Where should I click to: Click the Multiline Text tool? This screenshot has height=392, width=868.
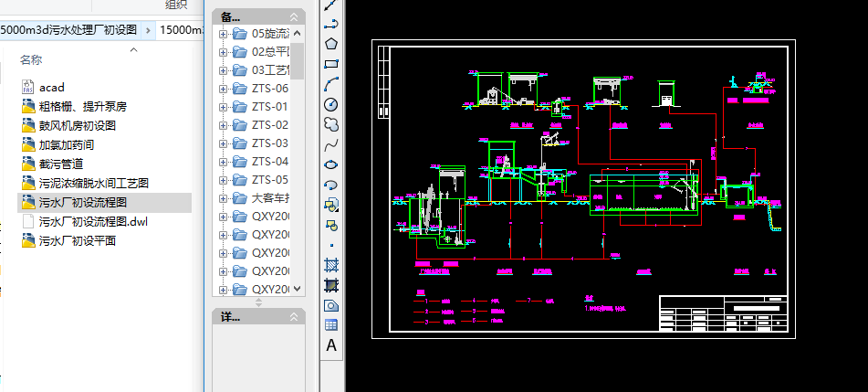pos(331,344)
